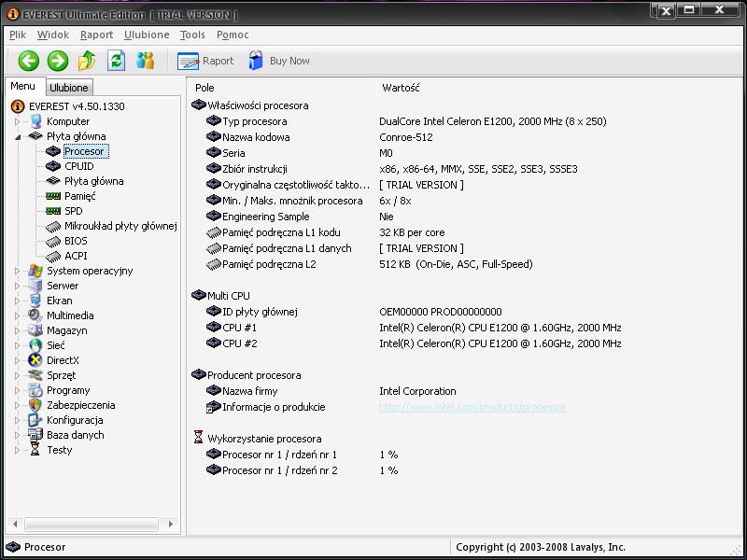
Task: Click the Sieć network globe icon
Action: point(35,345)
